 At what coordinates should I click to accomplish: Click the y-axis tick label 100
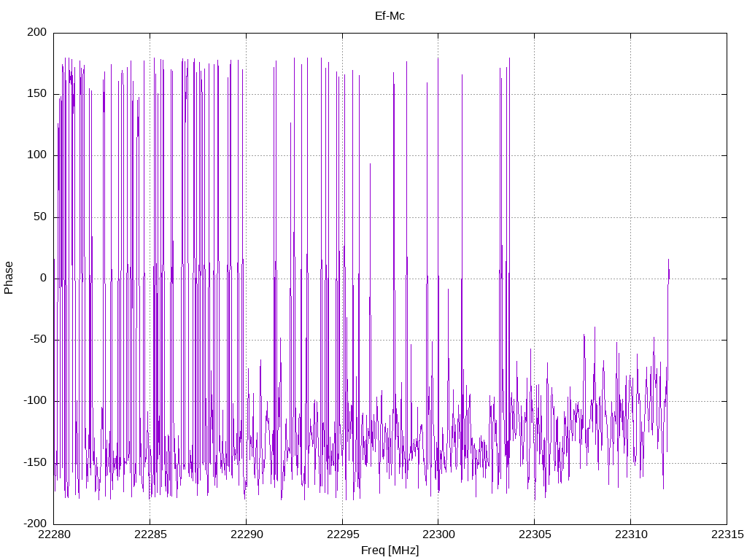click(x=37, y=155)
